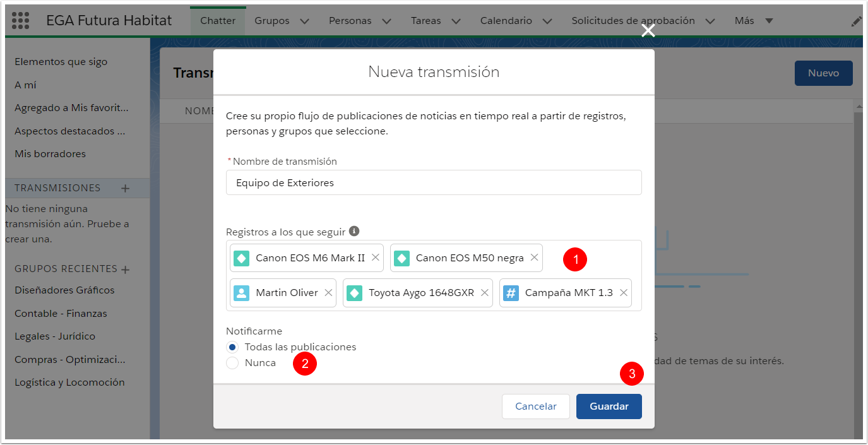Click the GRUPOS RECIENTES section header
Viewport: 868px width, 445px height.
click(x=66, y=269)
